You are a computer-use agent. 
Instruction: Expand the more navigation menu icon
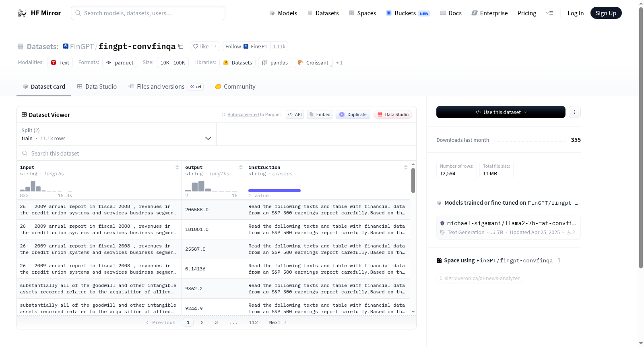pos(549,13)
